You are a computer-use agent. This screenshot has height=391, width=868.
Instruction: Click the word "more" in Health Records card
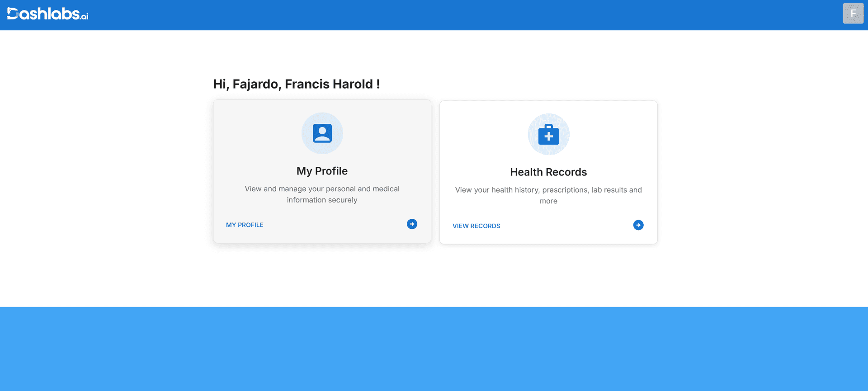[548, 201]
